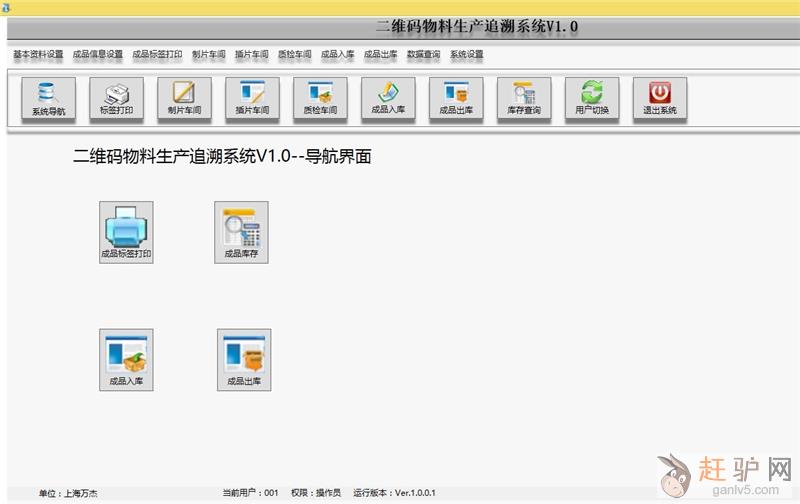800x504 pixels.
Task: Click 质检车间 in the menu bar
Action: 294,55
